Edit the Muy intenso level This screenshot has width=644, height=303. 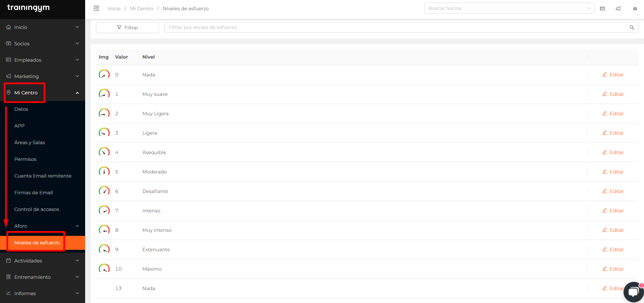613,230
